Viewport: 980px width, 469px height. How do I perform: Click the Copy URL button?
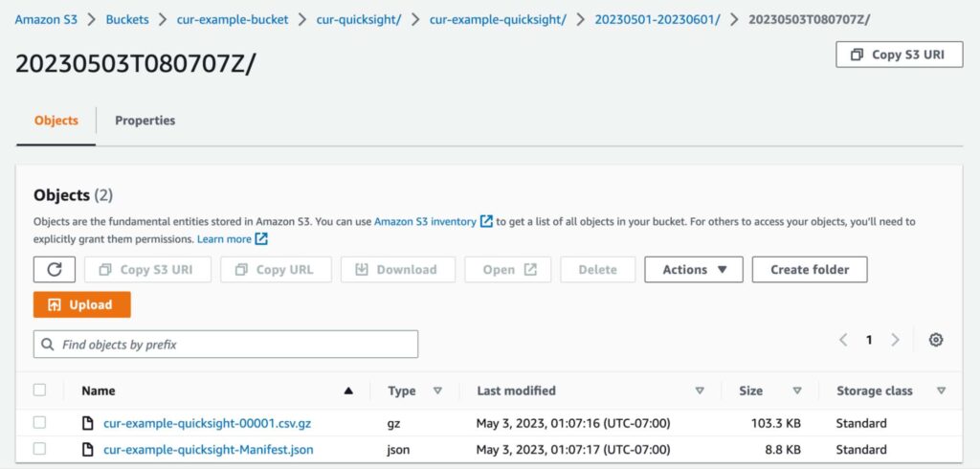pyautogui.click(x=276, y=270)
